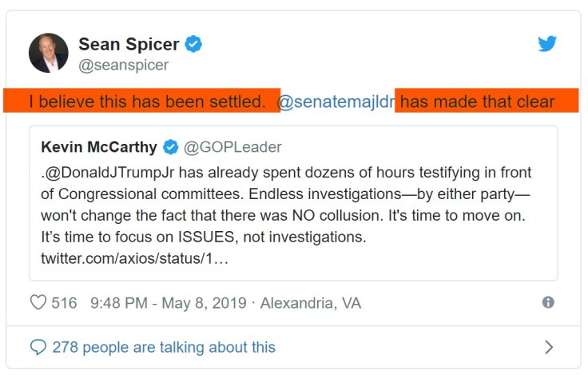Click the orange highlighted "has made that clear" text
The width and height of the screenshot is (588, 375).
coord(477,102)
